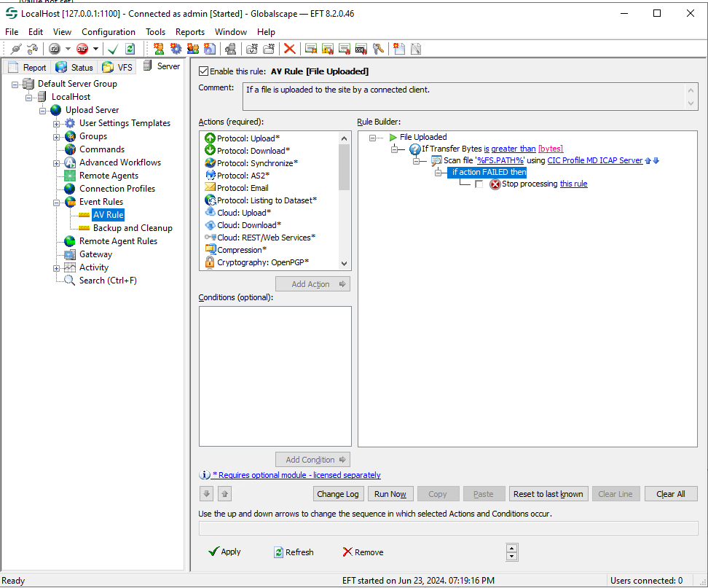This screenshot has height=588, width=708.
Task: Switch to the VFS tab
Action: [117, 67]
